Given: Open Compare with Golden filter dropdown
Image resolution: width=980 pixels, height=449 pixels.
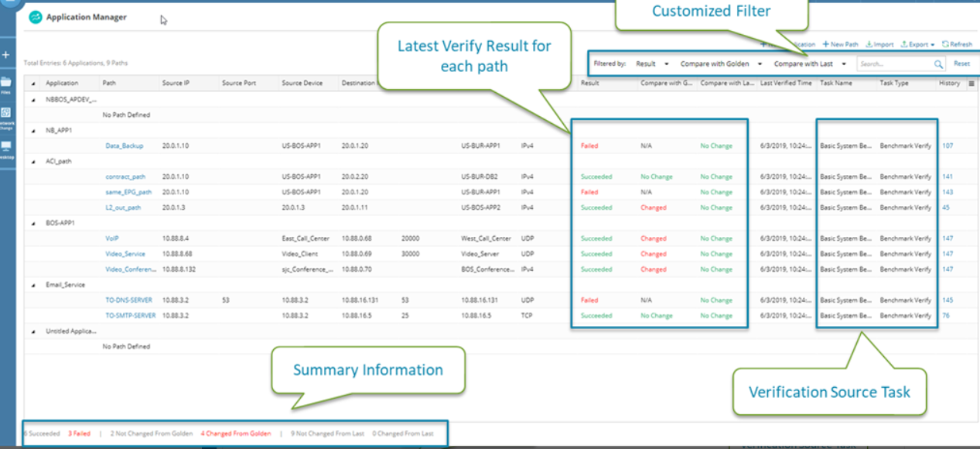Looking at the screenshot, I should (721, 63).
